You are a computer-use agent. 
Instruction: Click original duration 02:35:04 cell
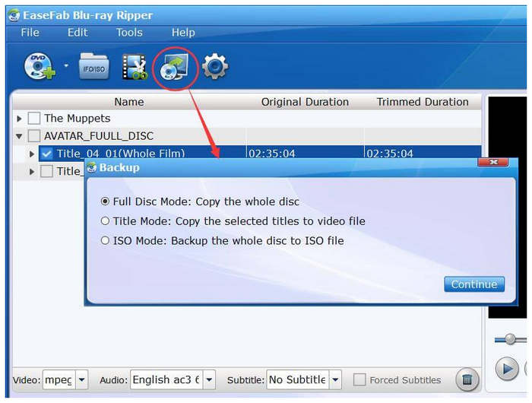point(272,154)
